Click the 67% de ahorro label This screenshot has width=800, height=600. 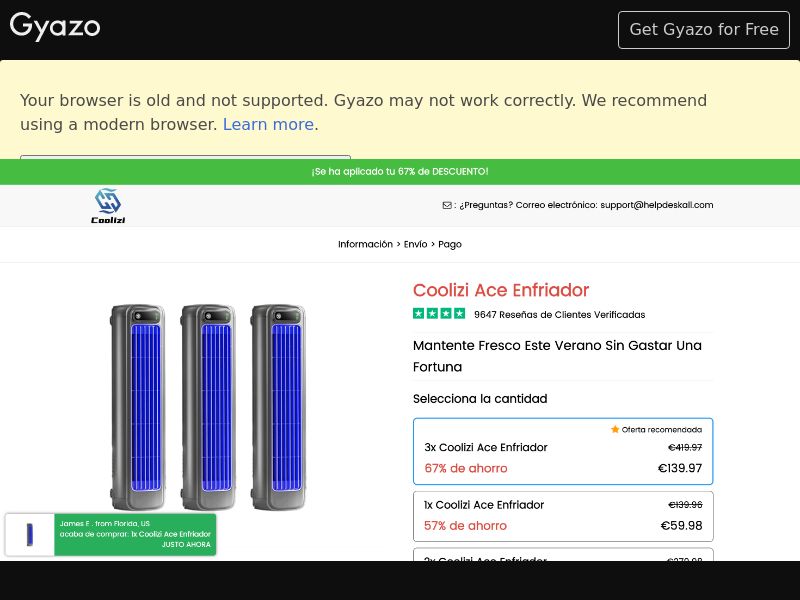pos(466,468)
